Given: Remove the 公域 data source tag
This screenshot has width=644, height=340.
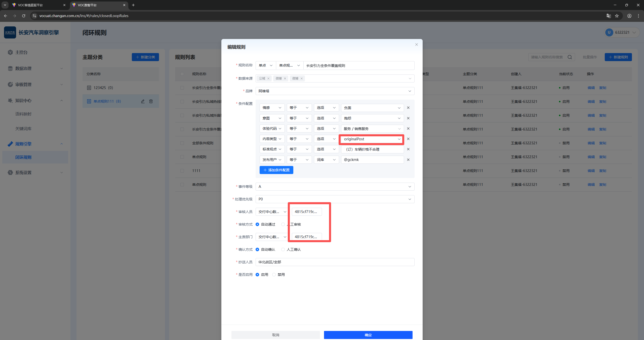Looking at the screenshot, I should 268,78.
